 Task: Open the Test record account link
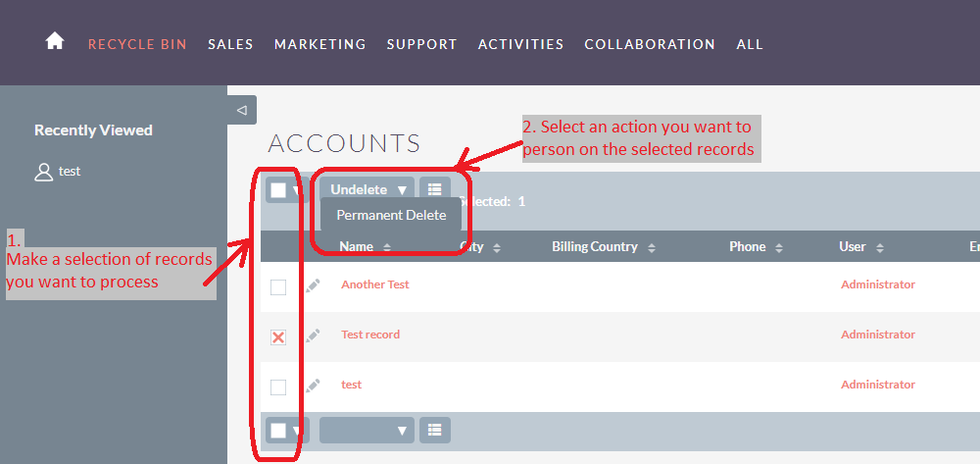[x=370, y=335]
